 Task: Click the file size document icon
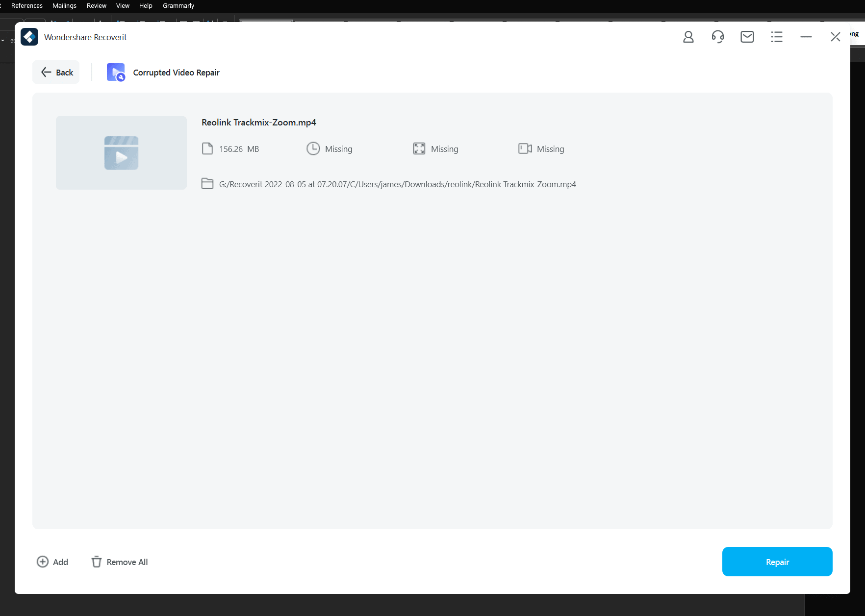coord(207,149)
